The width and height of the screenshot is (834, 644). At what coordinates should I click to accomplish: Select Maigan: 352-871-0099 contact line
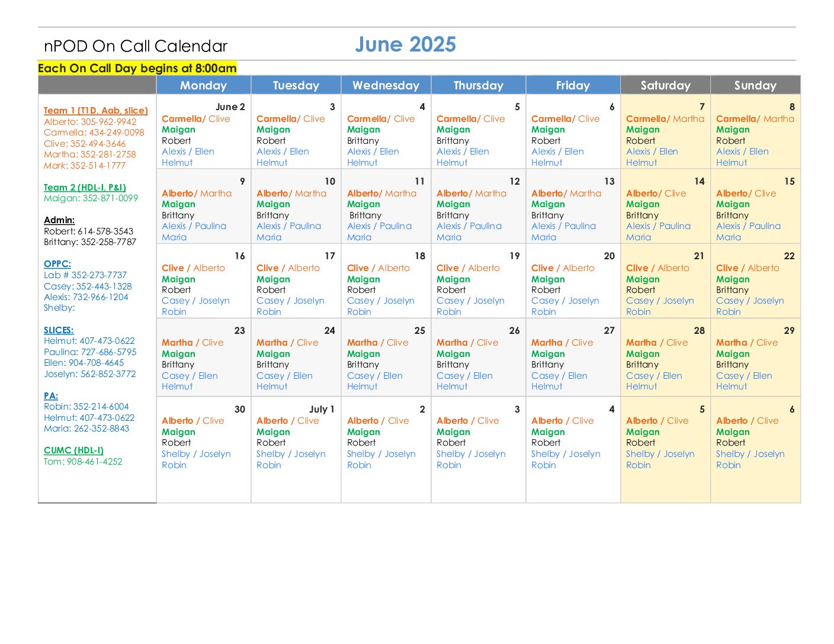click(91, 198)
